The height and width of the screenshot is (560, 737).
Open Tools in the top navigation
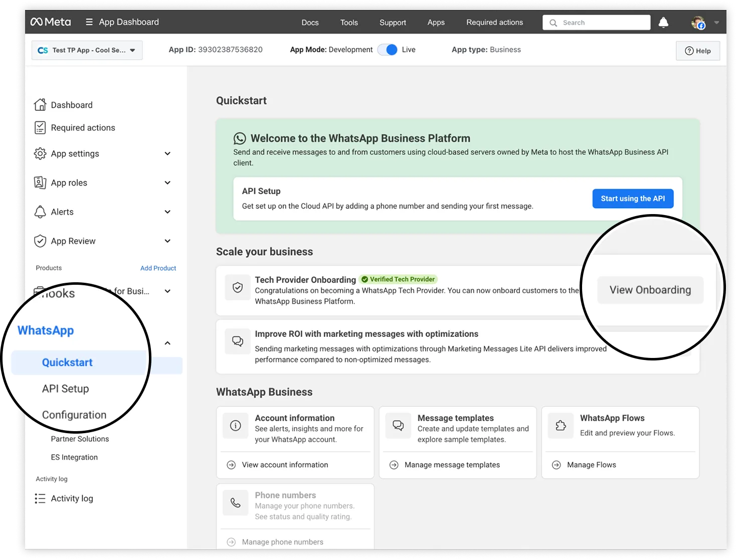(x=349, y=23)
